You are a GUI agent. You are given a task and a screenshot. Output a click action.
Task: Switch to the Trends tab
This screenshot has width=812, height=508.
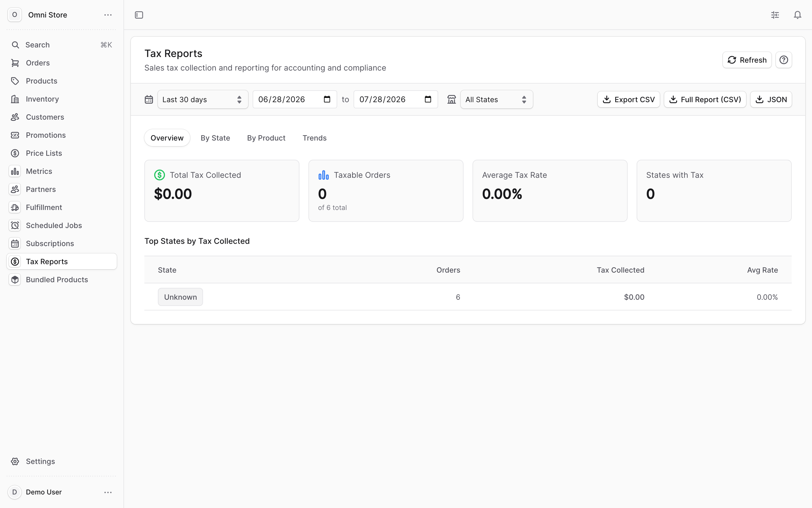[x=314, y=138]
